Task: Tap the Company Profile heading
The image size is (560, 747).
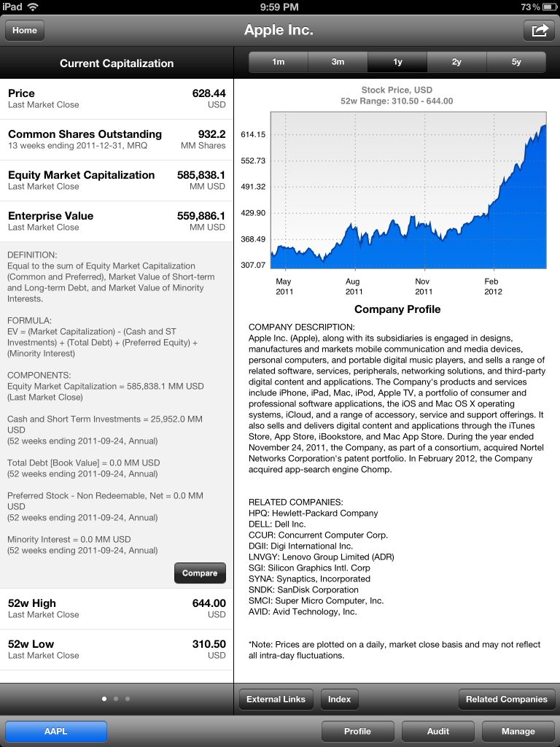Action: (397, 309)
